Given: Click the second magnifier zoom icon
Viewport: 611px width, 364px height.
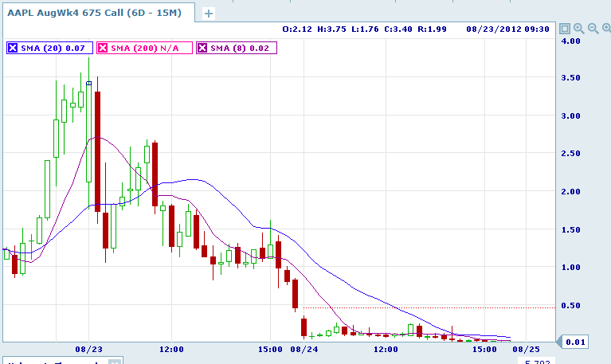Looking at the screenshot, I should click(592, 29).
